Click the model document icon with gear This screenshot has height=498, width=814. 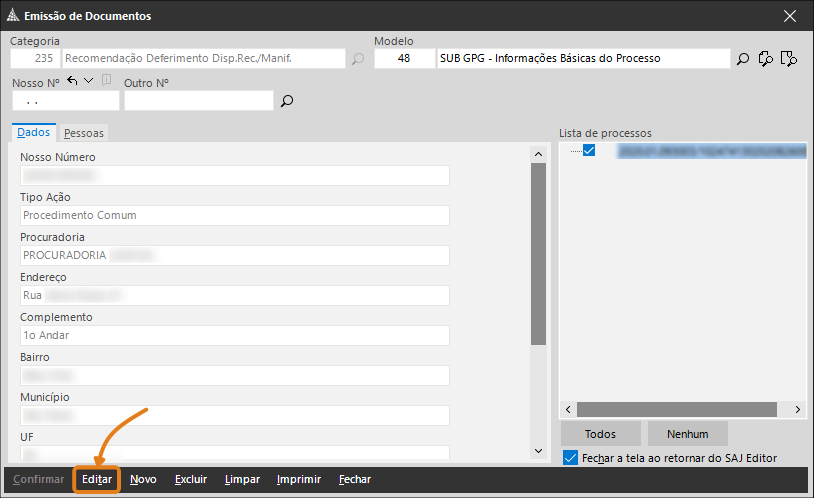point(766,59)
